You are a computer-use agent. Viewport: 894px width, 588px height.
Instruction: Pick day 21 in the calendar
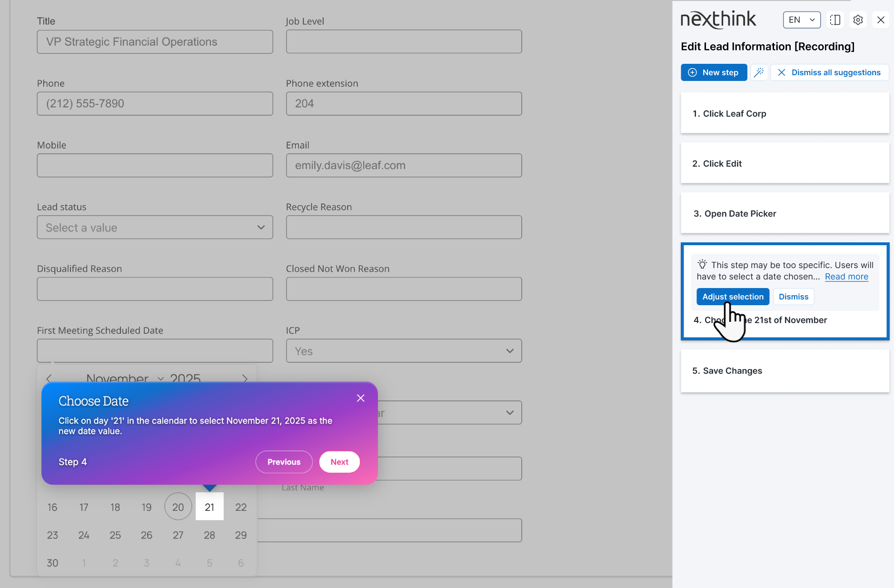(209, 507)
